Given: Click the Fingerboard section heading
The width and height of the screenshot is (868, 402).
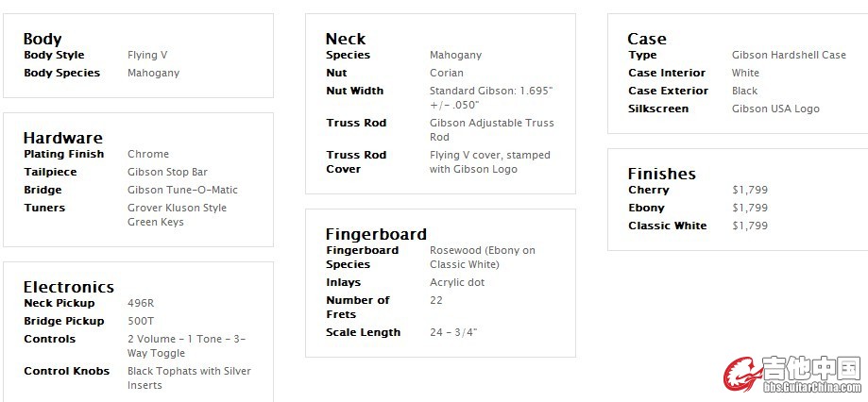Looking at the screenshot, I should tap(376, 234).
